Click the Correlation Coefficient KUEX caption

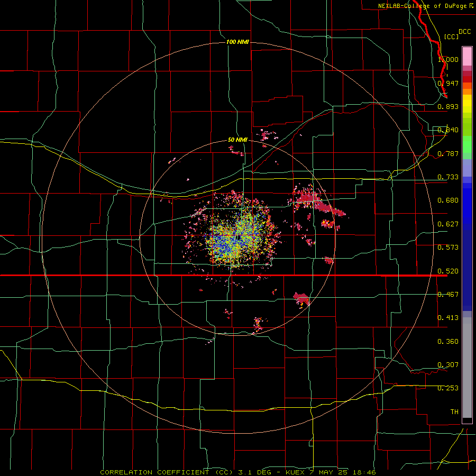(x=238, y=472)
